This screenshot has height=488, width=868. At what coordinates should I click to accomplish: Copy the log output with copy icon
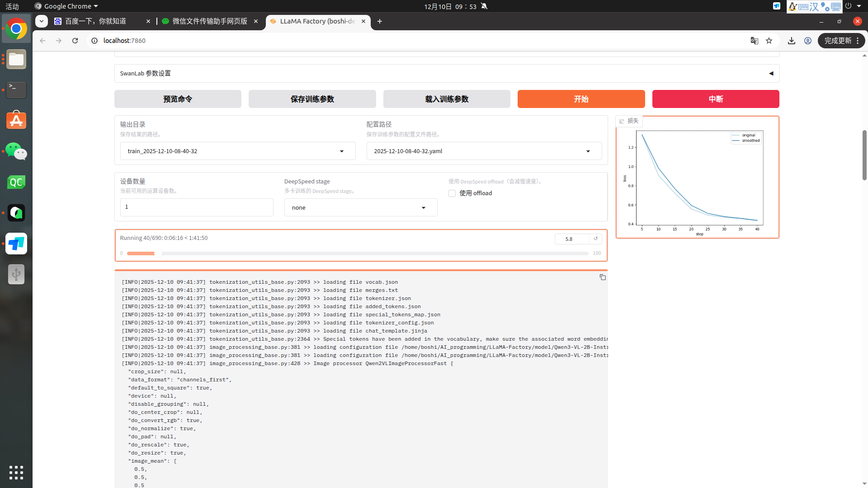603,277
